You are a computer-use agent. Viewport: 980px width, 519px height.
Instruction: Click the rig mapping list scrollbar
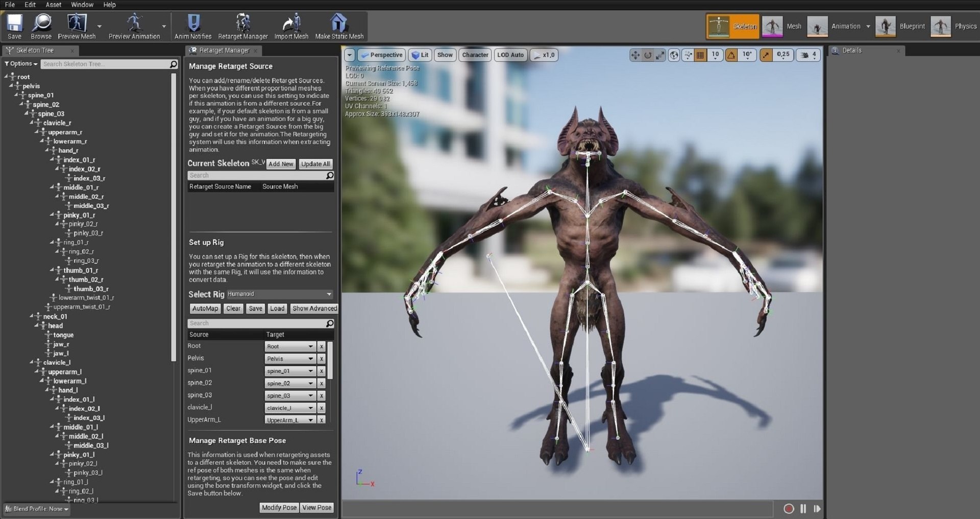coord(330,360)
